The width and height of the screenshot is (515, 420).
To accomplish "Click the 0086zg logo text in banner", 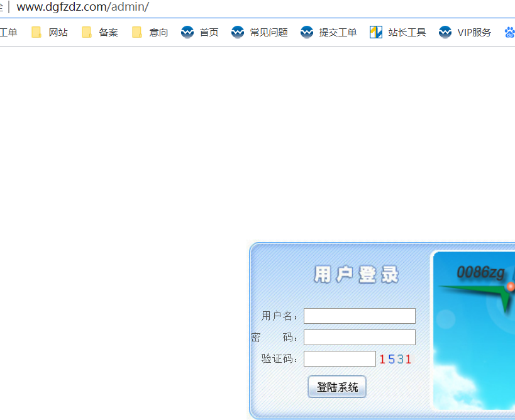I will [x=480, y=272].
